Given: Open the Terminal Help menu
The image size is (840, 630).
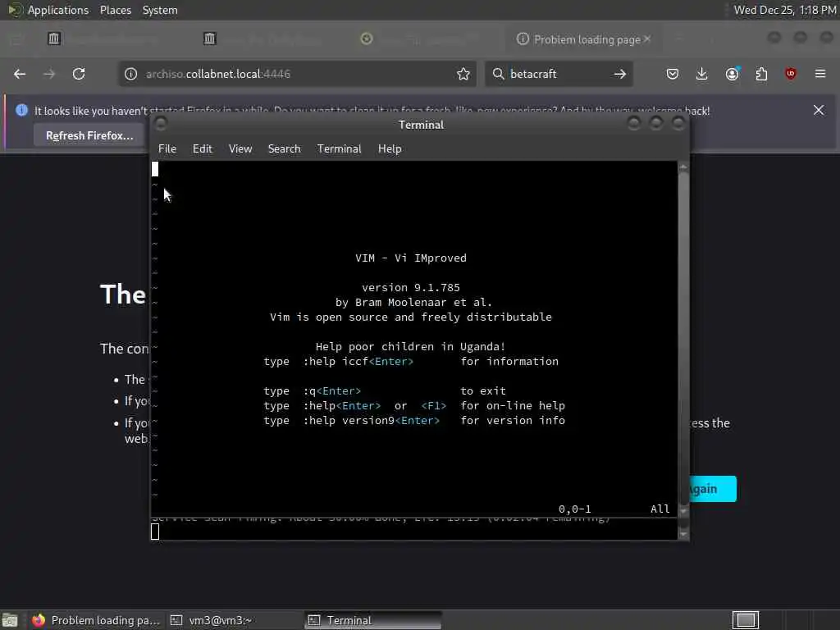Looking at the screenshot, I should click(x=390, y=149).
